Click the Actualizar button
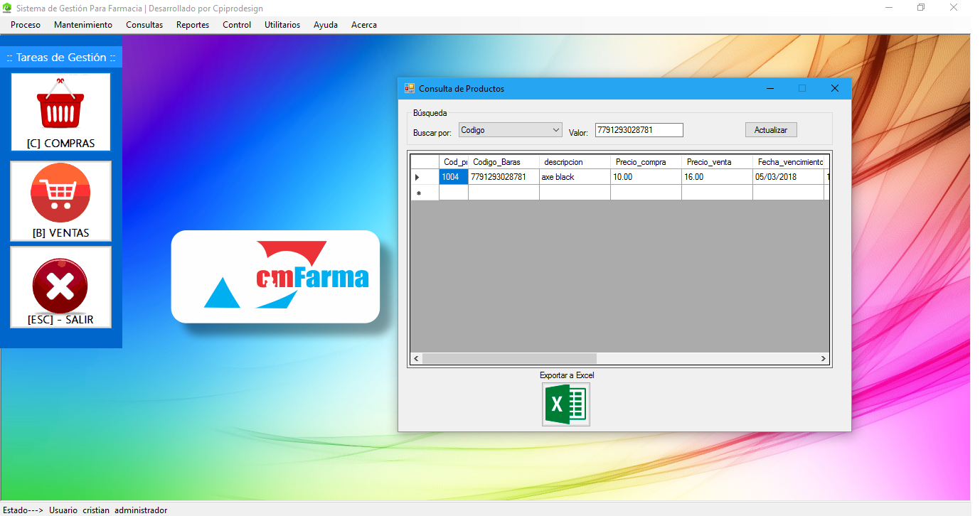The height and width of the screenshot is (516, 980). [771, 130]
